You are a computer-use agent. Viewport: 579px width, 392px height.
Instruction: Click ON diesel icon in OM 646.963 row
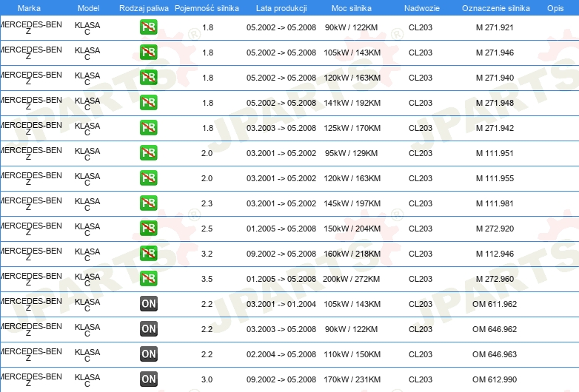148,354
